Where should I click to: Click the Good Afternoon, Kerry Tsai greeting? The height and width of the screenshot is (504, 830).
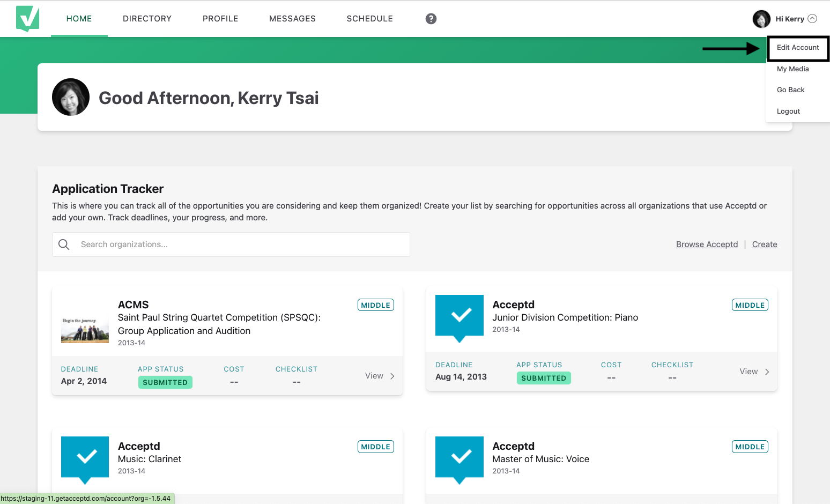coord(209,98)
